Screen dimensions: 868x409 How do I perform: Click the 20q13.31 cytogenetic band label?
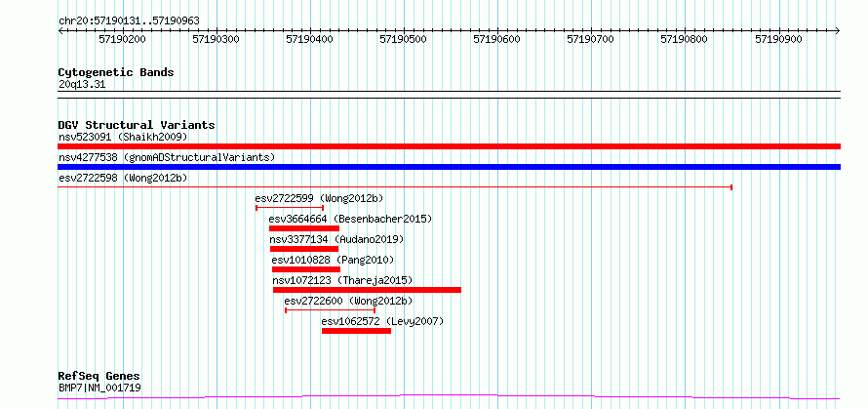tap(82, 85)
